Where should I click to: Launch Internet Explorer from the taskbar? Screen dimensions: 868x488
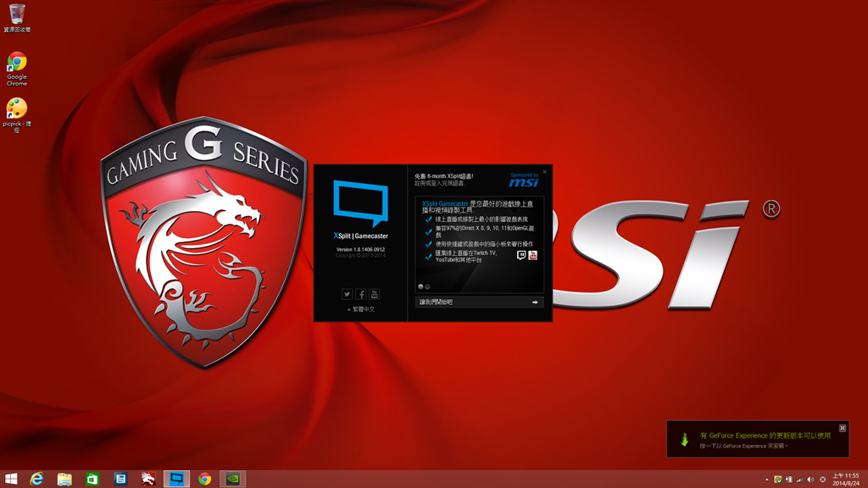36,480
